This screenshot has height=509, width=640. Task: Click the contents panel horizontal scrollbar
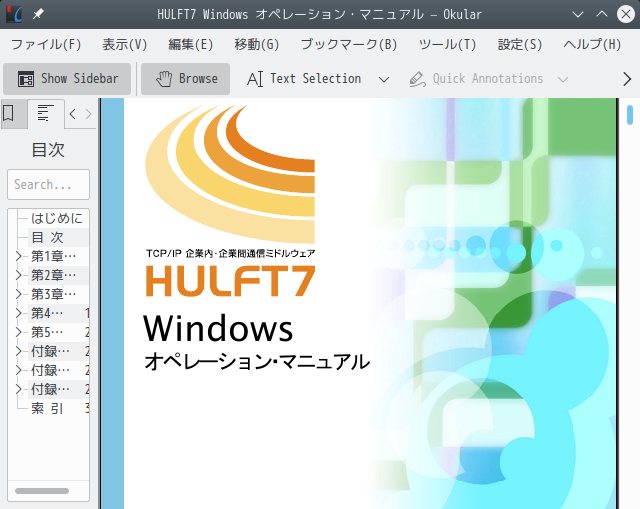click(42, 491)
